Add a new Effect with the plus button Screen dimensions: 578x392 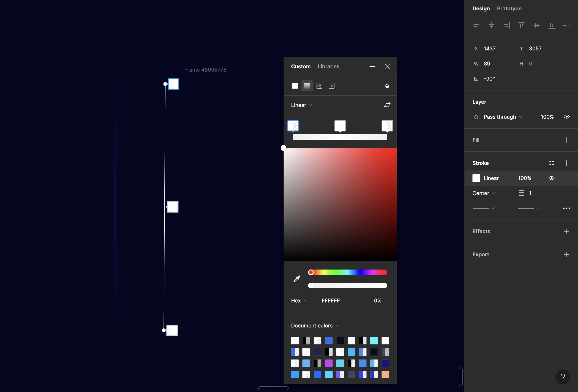566,231
